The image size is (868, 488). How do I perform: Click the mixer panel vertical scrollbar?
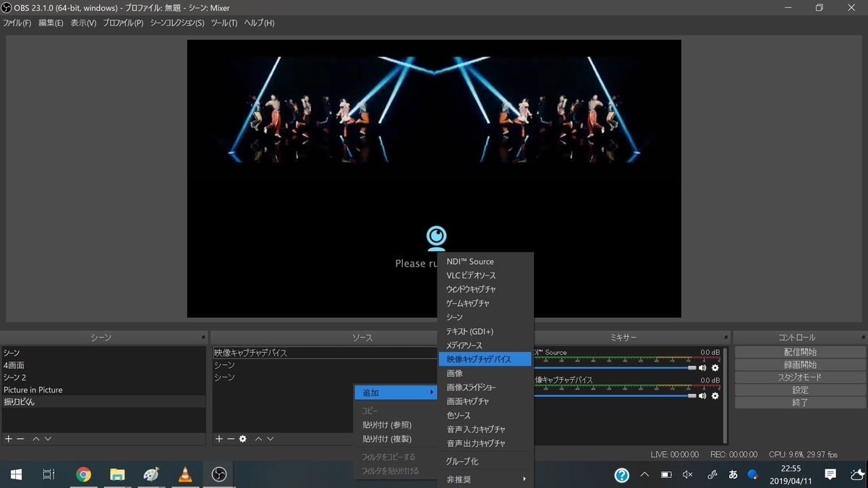coord(726,394)
